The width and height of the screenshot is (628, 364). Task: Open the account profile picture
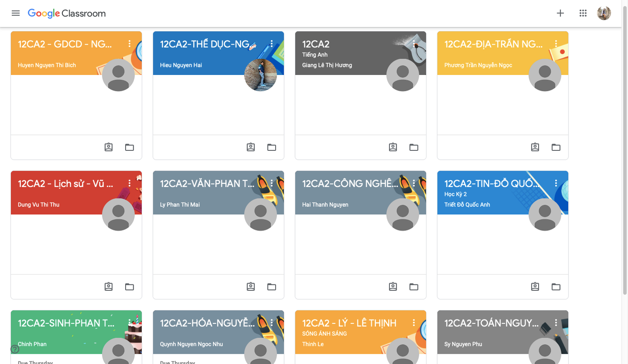pyautogui.click(x=604, y=13)
